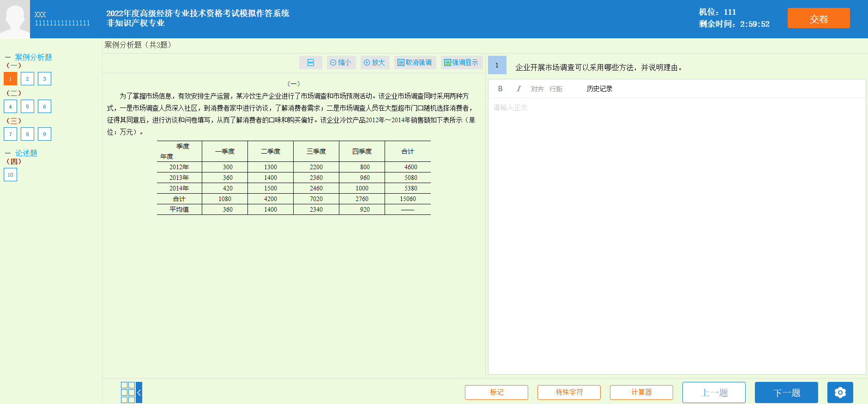This screenshot has height=404, width=868.
Task: Toggle bold formatting in answer editor
Action: tap(500, 89)
